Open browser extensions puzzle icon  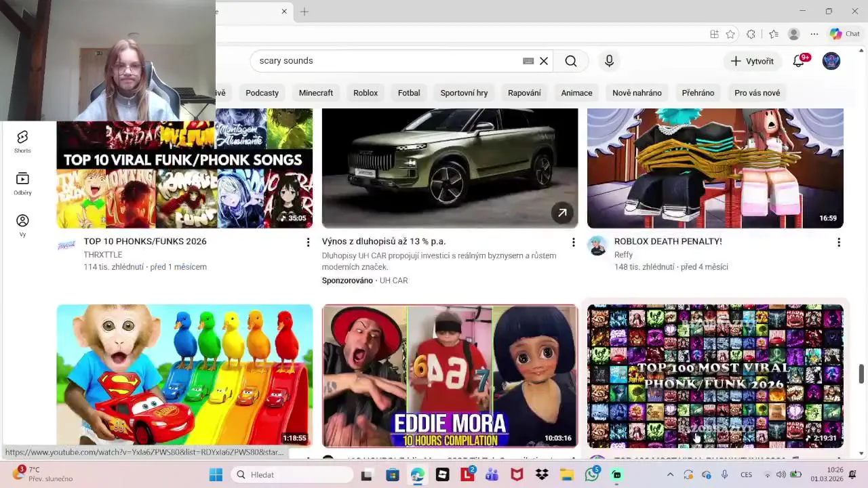pos(751,34)
